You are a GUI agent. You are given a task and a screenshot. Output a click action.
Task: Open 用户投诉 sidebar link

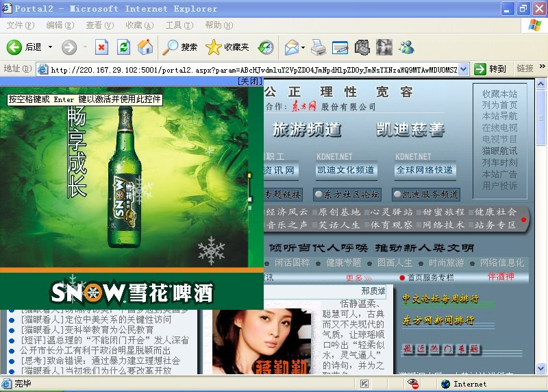499,186
